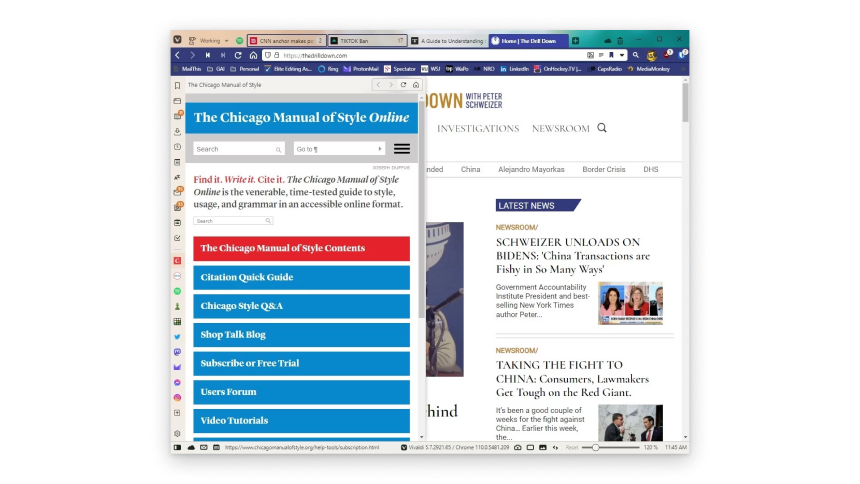The image size is (860, 484).
Task: Click the Chicago Manual header Search field
Action: (239, 149)
